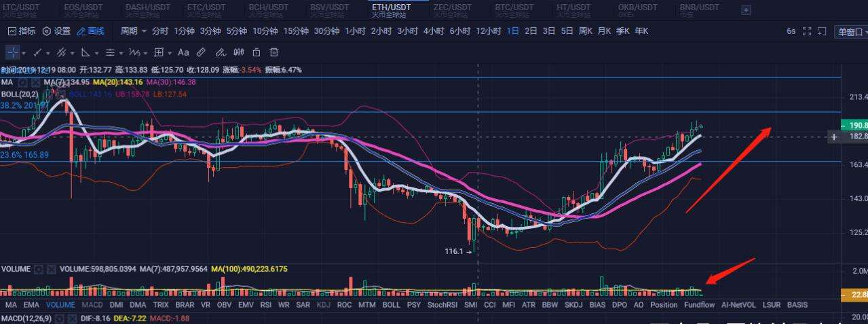868x324 pixels.
Task: Click the trash icon to delete drawings
Action: (273, 52)
